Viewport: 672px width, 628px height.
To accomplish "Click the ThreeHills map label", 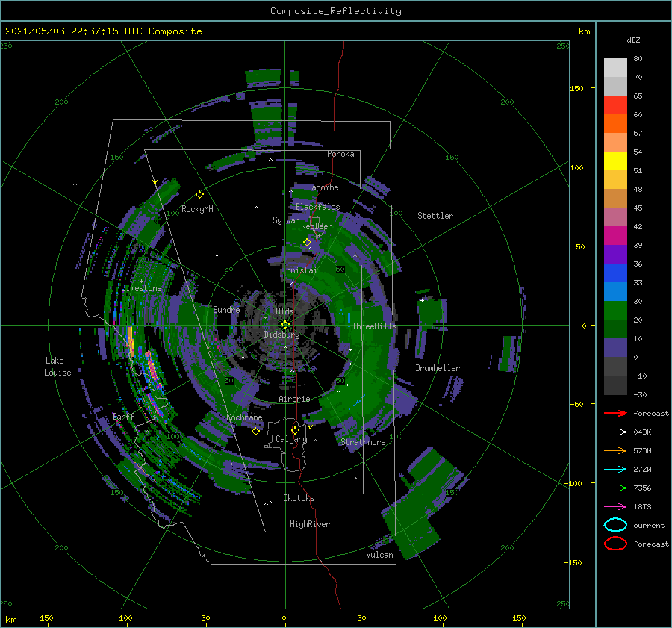I will point(375,326).
